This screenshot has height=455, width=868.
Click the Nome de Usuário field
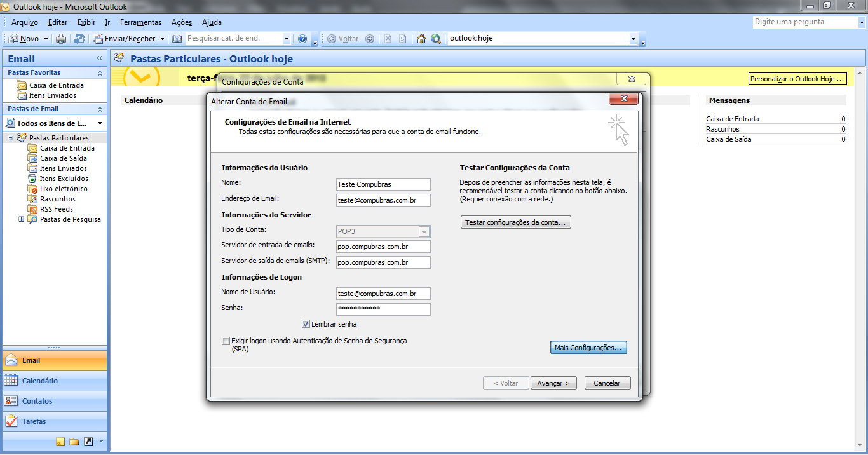(383, 294)
